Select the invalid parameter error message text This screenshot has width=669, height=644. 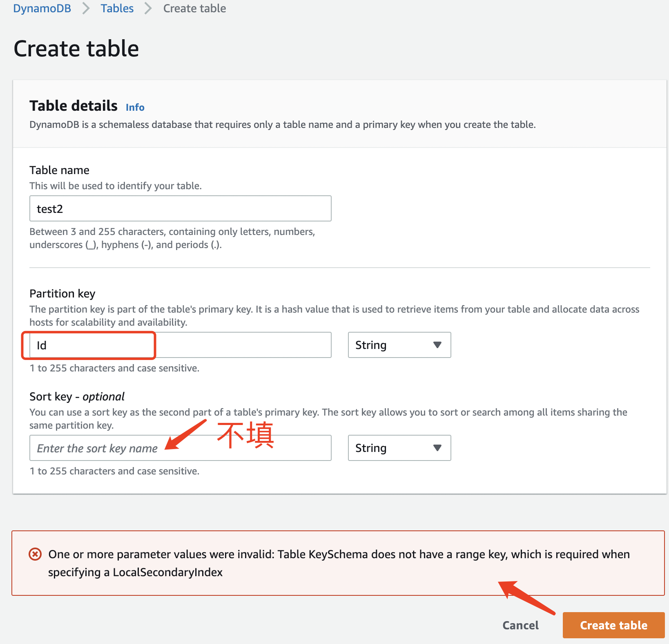point(339,563)
